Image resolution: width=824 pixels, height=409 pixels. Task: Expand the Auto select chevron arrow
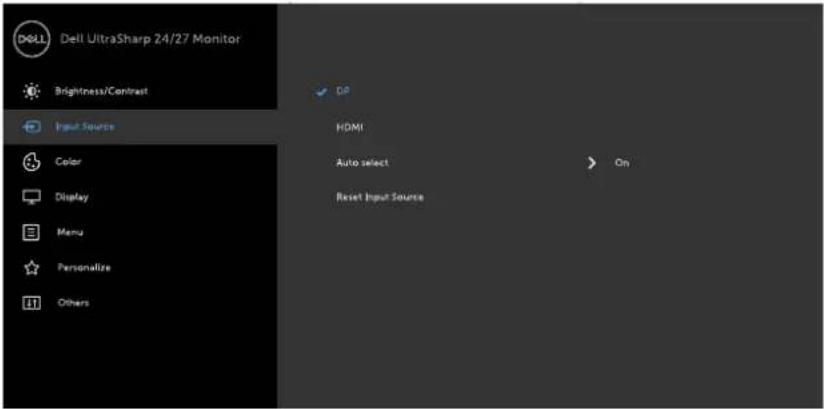click(592, 163)
